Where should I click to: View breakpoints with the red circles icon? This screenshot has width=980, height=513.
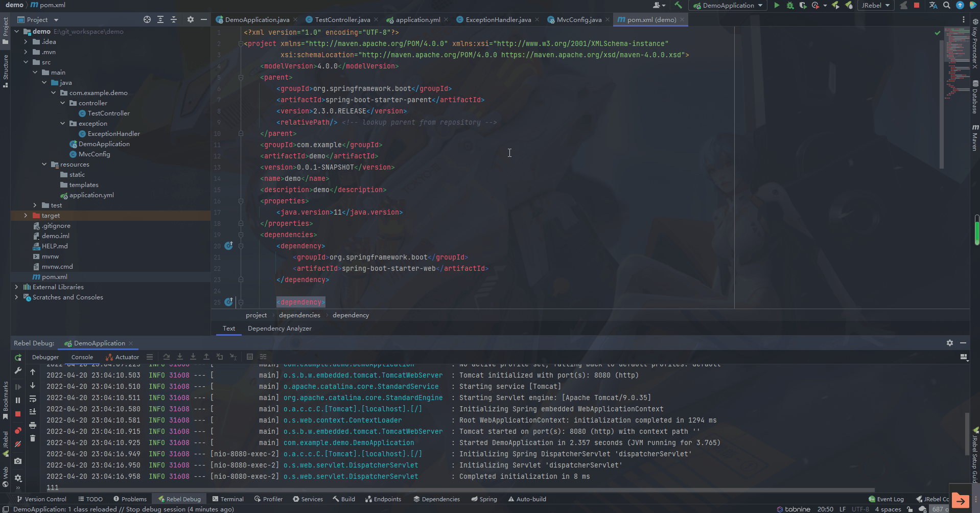coord(18,431)
